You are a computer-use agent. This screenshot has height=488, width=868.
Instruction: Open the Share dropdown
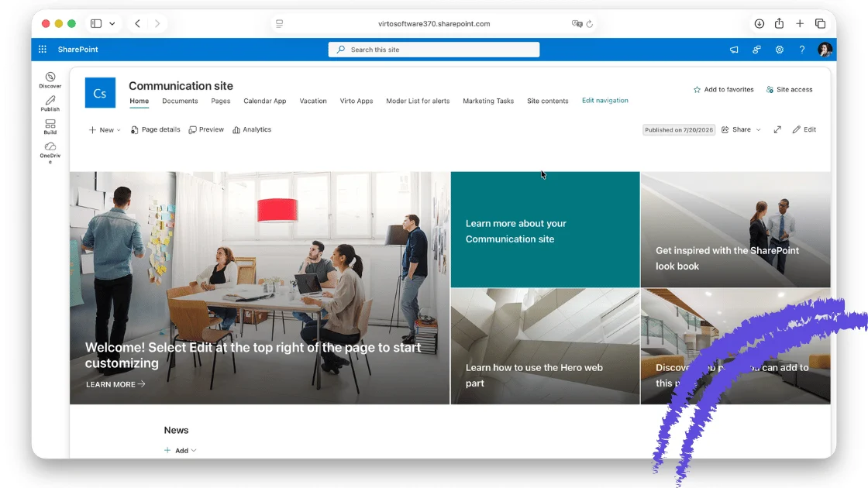[x=741, y=129]
